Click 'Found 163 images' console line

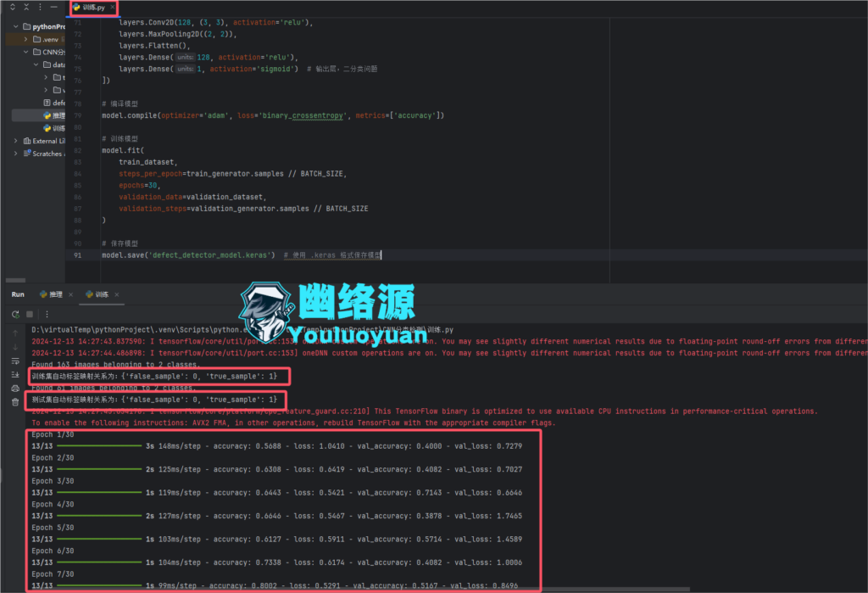114,365
